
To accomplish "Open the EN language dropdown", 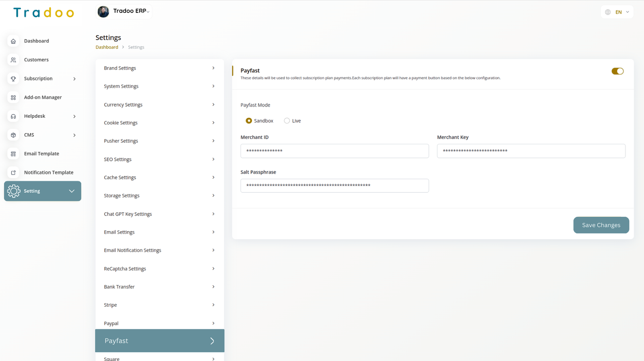I will (617, 12).
